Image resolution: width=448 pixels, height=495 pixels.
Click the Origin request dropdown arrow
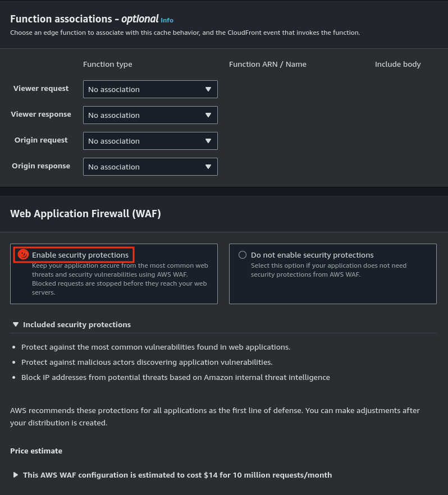pos(208,141)
